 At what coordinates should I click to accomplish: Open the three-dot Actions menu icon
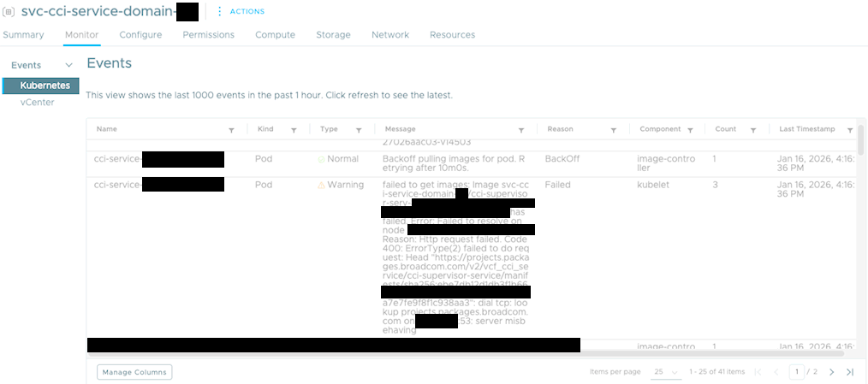tap(219, 11)
